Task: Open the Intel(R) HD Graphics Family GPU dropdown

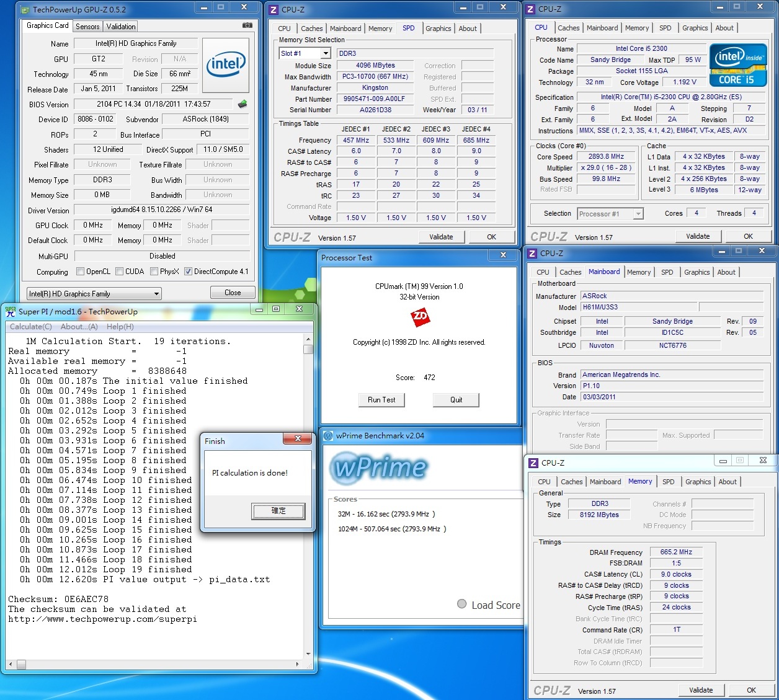Action: [156, 294]
